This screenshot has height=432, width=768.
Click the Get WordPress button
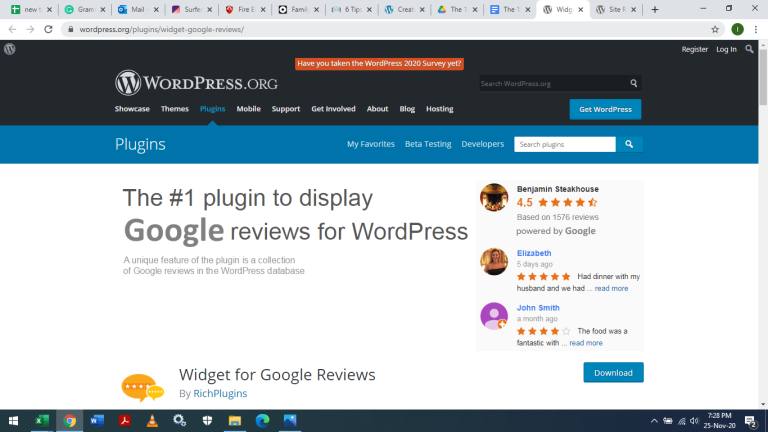(605, 109)
